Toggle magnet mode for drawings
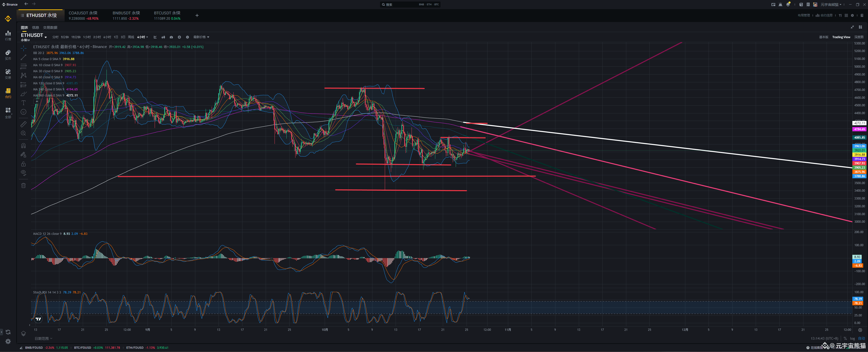Screen dimensions: 868x352 click(x=23, y=146)
